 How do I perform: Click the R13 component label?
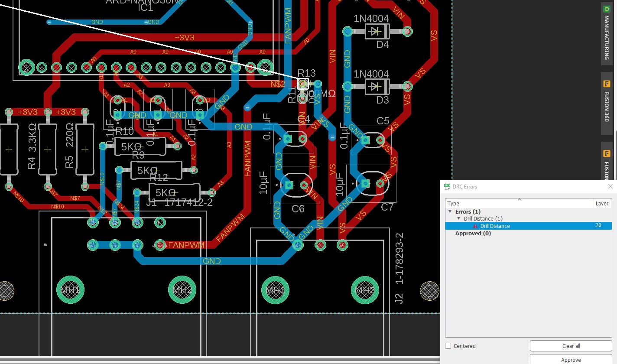pos(307,73)
